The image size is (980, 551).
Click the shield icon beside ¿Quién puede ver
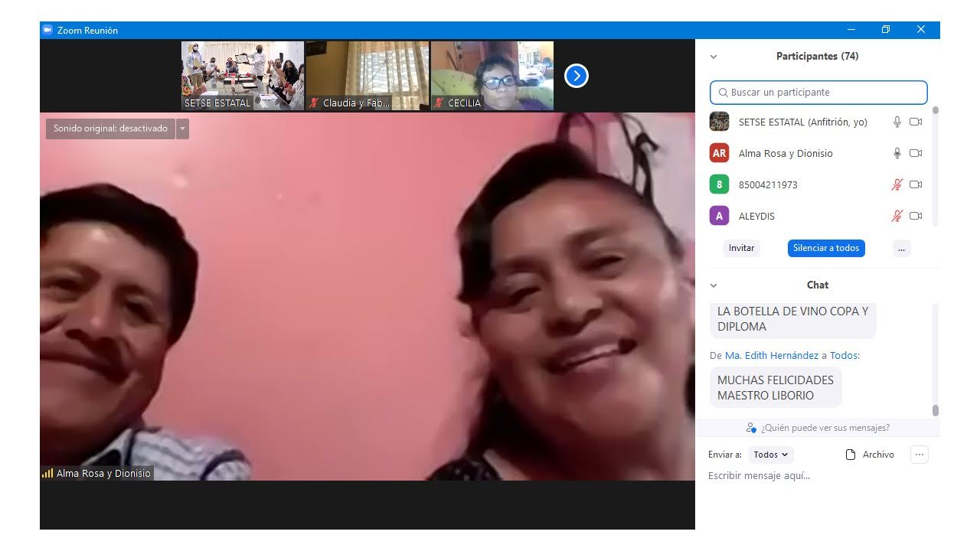pyautogui.click(x=751, y=428)
